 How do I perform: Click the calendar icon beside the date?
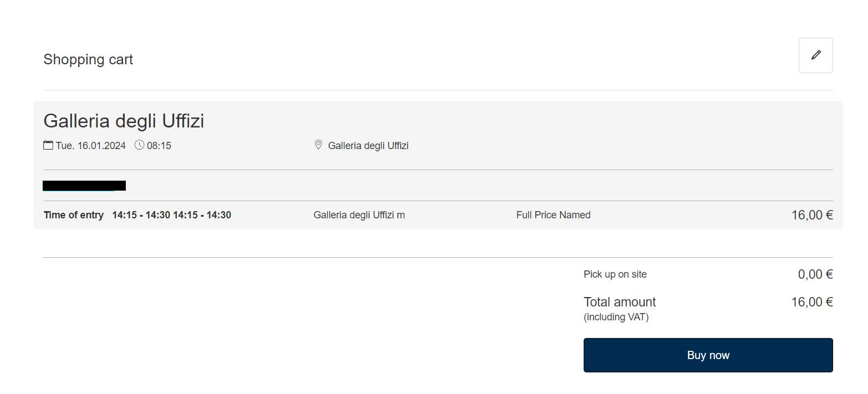[x=48, y=145]
